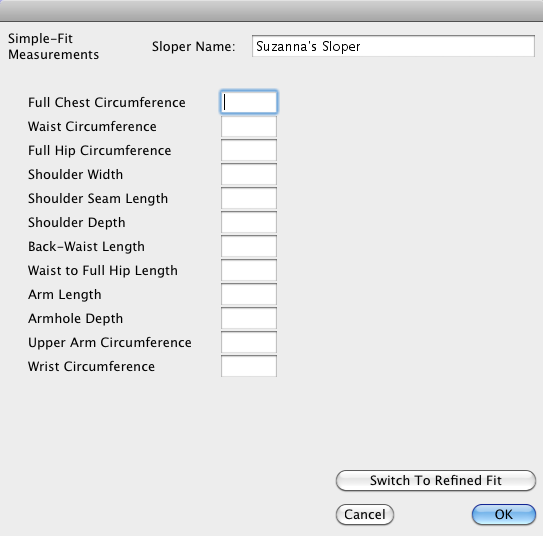This screenshot has height=536, width=543.
Task: Click the Sloper Name text field
Action: 393,46
